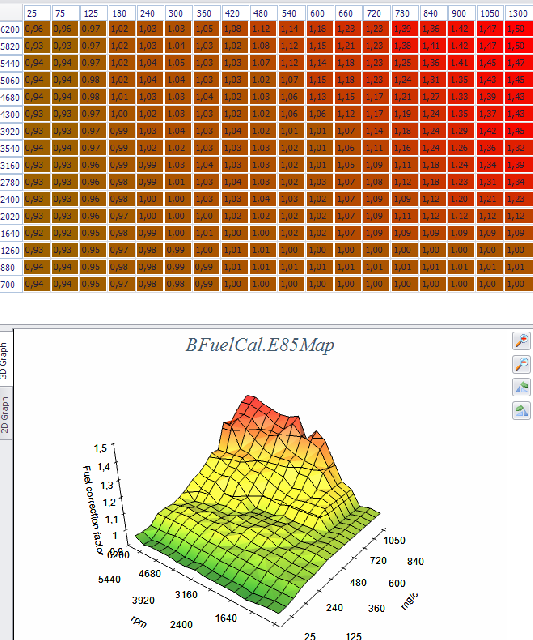Screen dimensions: 533x640
Task: Rotate 3D graph counter-clockwise with the upper green-arrow icon
Action: coord(522,387)
